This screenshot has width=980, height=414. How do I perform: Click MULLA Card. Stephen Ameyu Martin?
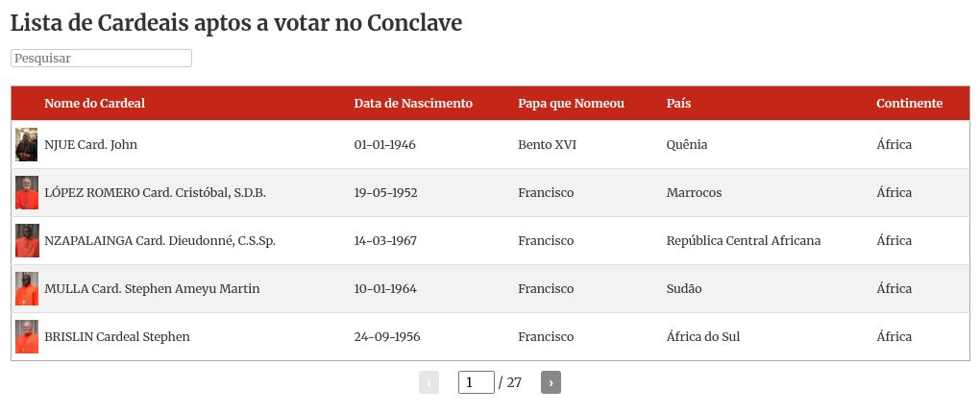pyautogui.click(x=152, y=289)
